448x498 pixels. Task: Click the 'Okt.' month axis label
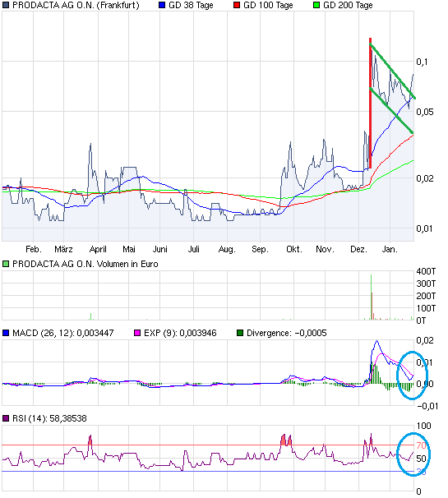click(x=294, y=249)
